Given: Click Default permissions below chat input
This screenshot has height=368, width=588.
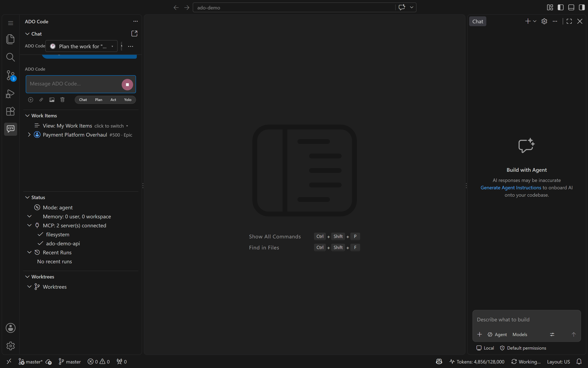Looking at the screenshot, I should 523,348.
